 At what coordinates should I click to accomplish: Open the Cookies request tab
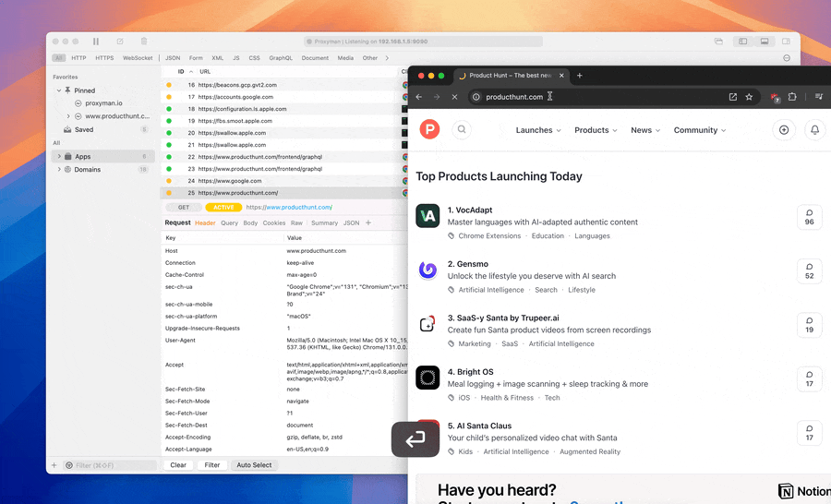tap(274, 223)
